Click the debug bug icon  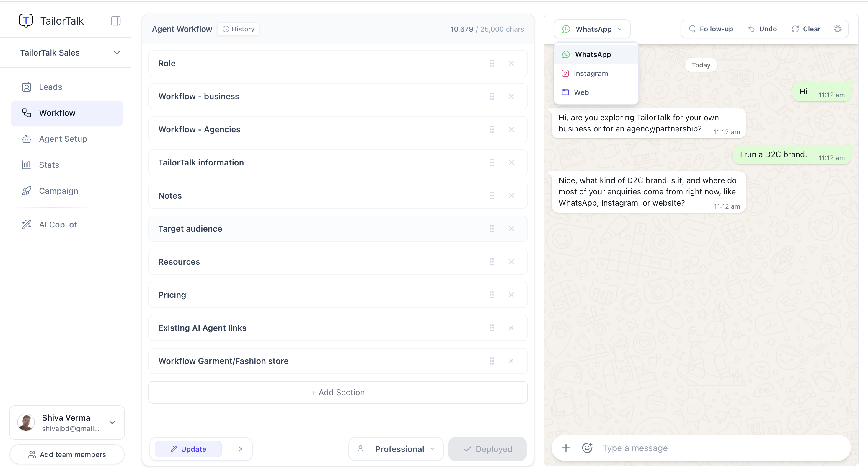pyautogui.click(x=838, y=29)
